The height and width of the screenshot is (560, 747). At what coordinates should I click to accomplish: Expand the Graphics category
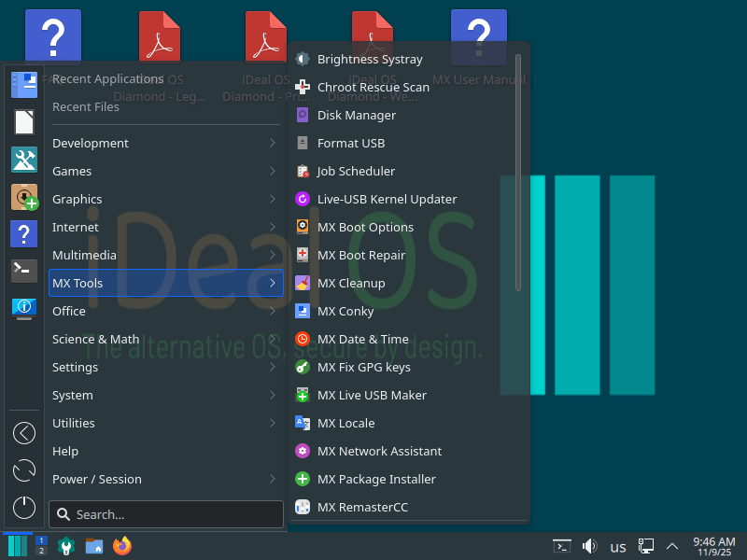click(x=77, y=199)
